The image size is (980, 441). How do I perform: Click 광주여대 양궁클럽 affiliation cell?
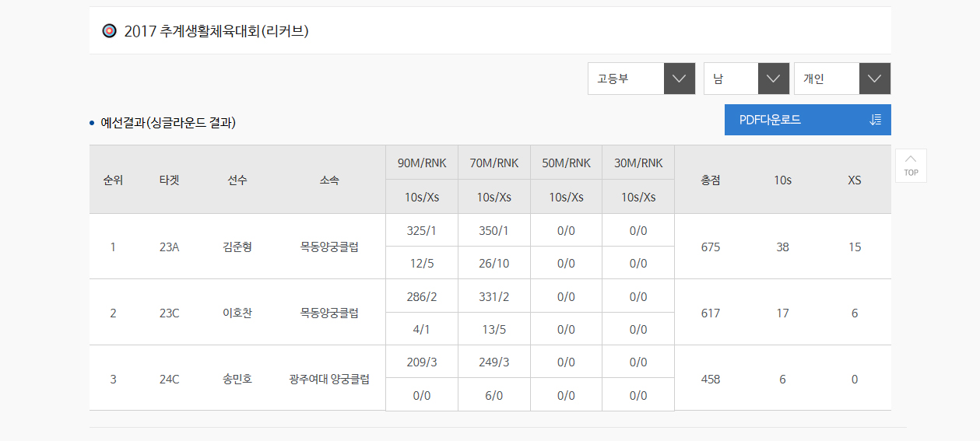[329, 380]
